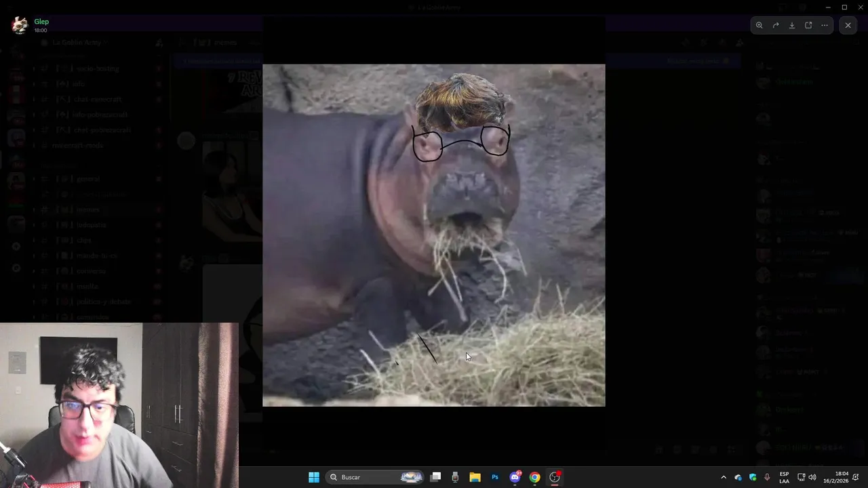This screenshot has height=488, width=868.
Task: Zoom the image with the magnifier icon
Action: point(759,25)
